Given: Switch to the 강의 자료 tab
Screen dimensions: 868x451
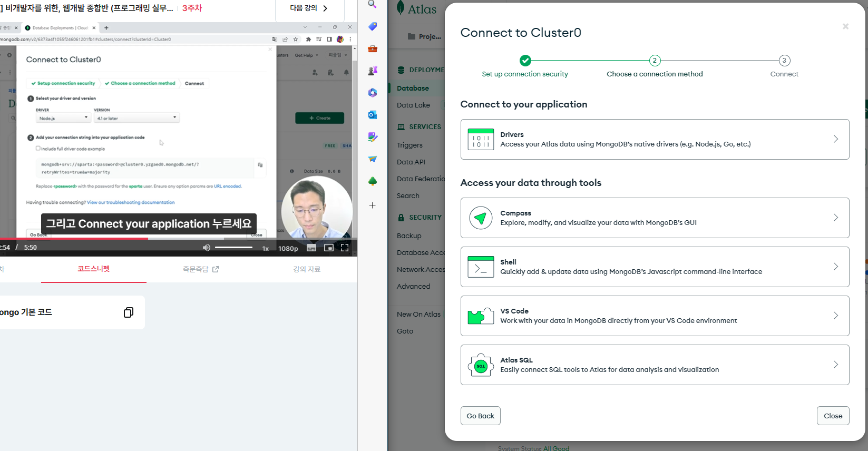Looking at the screenshot, I should click(x=307, y=269).
